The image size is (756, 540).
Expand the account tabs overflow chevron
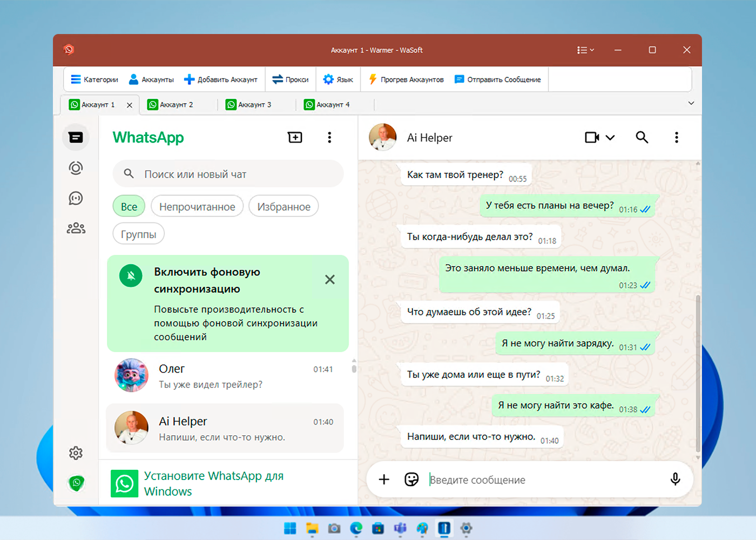click(x=691, y=103)
